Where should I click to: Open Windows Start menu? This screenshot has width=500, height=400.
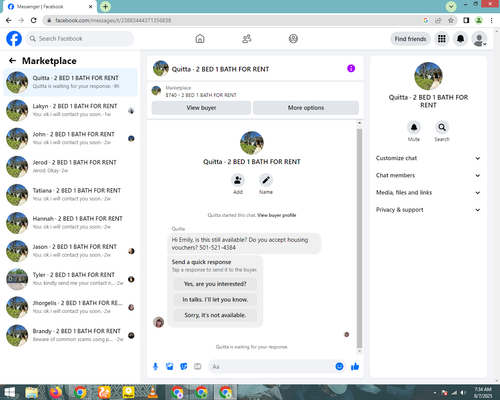[x=10, y=392]
